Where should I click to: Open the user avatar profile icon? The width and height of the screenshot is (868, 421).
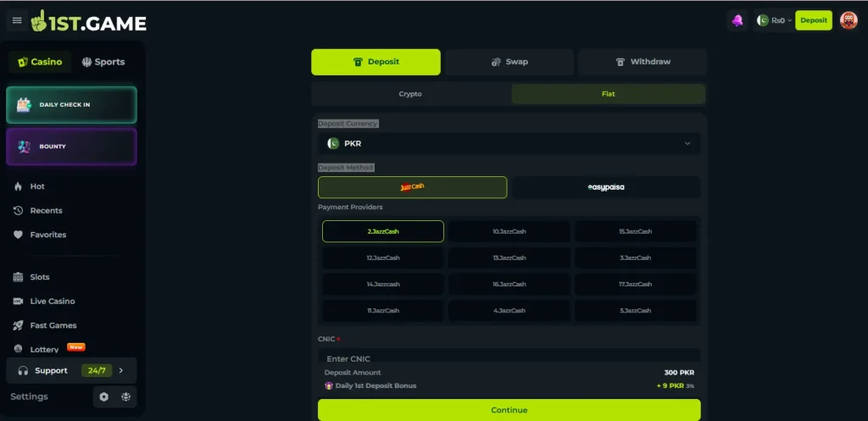[x=849, y=20]
